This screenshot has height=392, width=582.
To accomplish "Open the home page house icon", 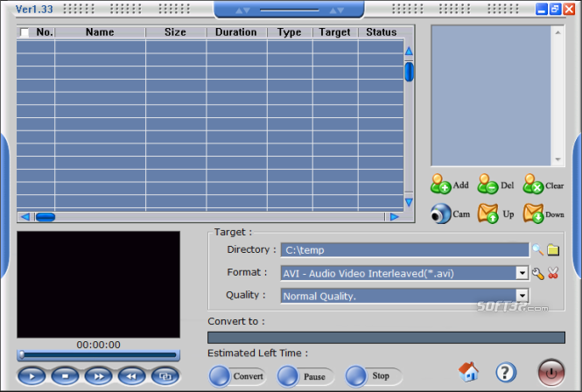I will pos(468,372).
